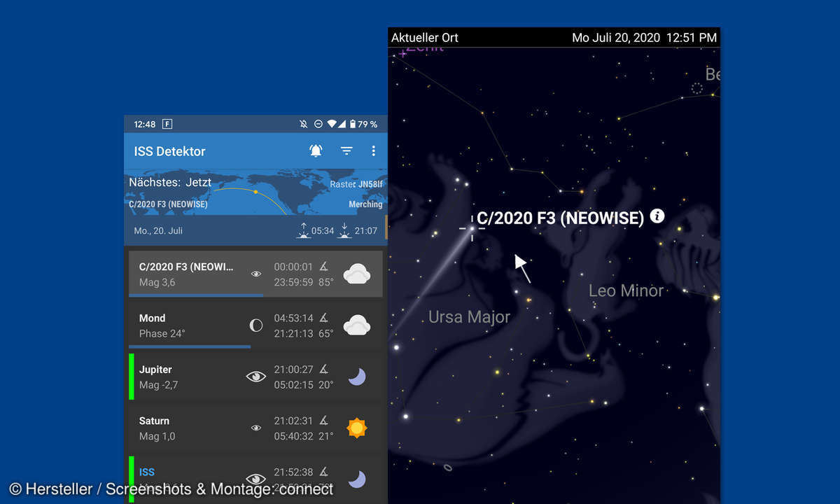Tap the cloud weather icon in the Mond row
The width and height of the screenshot is (840, 504).
pos(357,325)
